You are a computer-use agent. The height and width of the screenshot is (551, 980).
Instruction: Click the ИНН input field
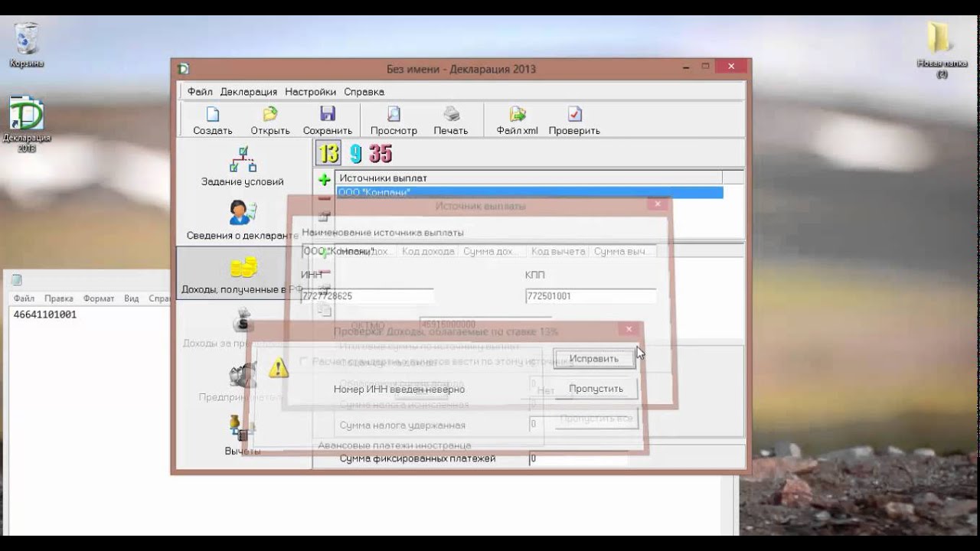coord(367,296)
